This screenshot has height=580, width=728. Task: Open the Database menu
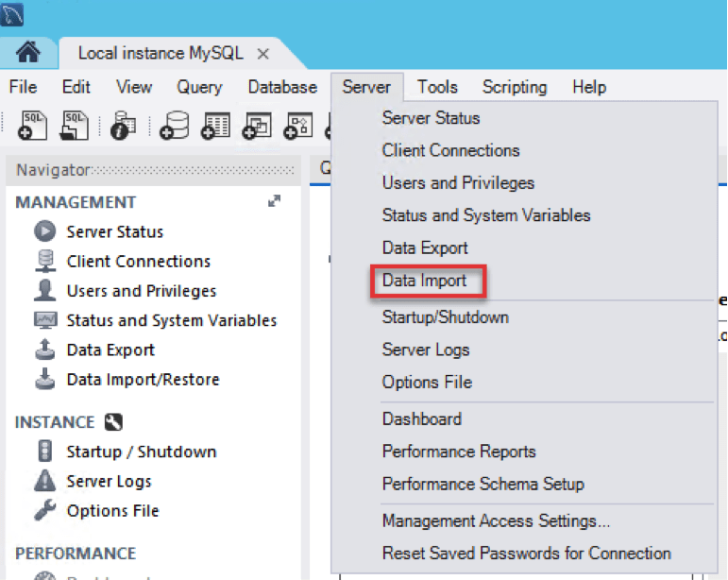(x=282, y=87)
